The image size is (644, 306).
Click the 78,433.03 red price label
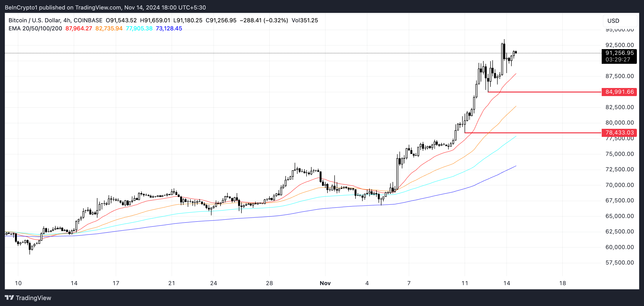[x=619, y=133]
